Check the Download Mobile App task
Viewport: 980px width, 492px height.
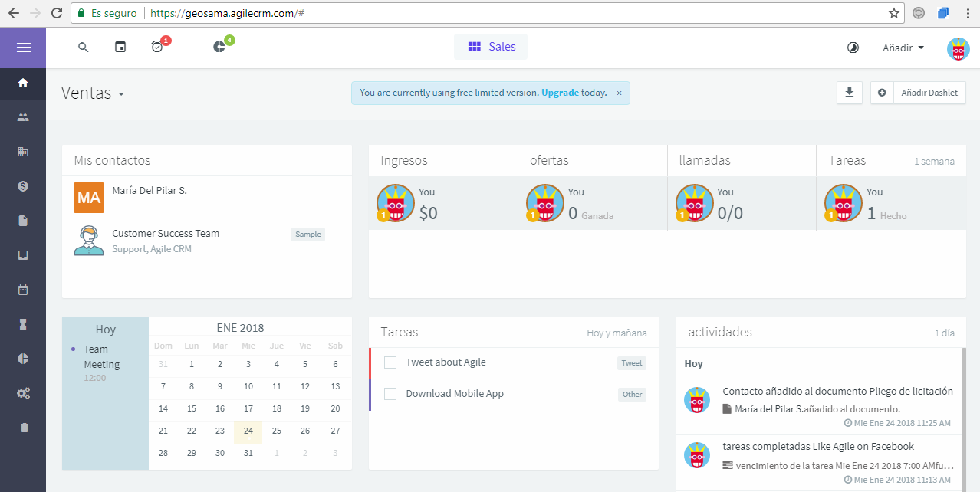(390, 394)
